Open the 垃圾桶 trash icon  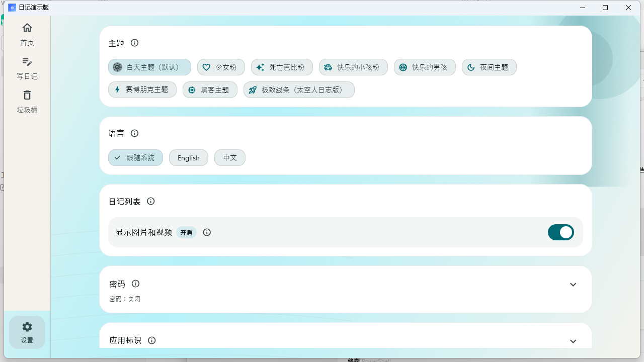point(27,95)
